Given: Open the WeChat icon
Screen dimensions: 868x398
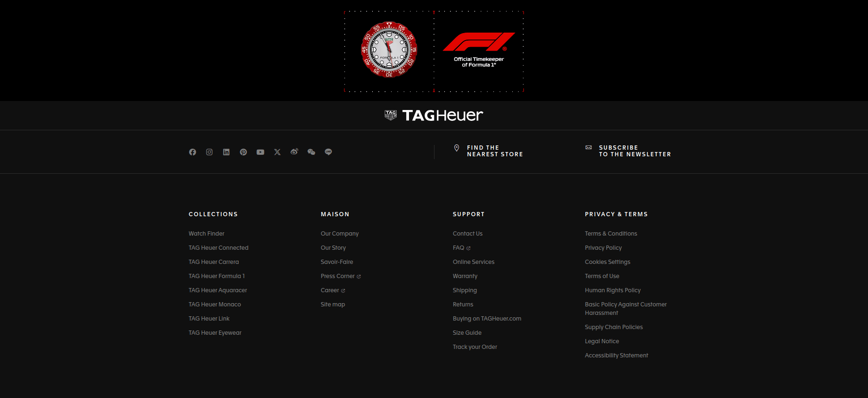Looking at the screenshot, I should pos(311,152).
